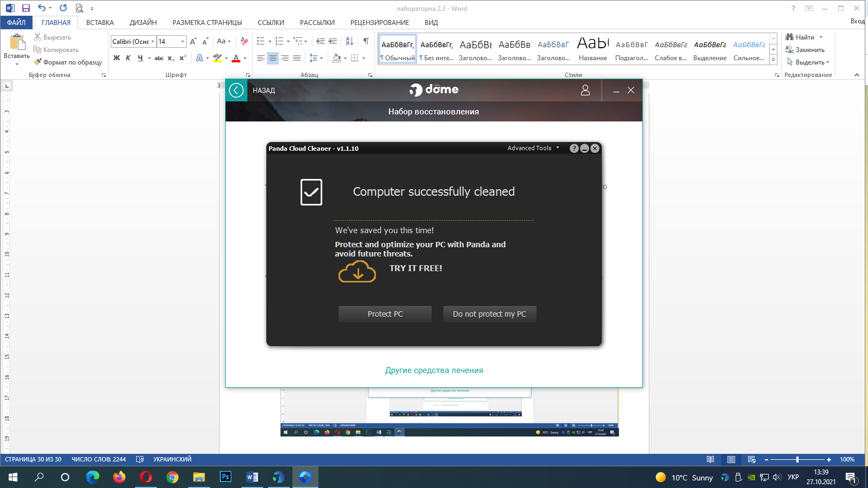Image resolution: width=868 pixels, height=488 pixels.
Task: Select Format Painter (Формат по образцу)
Action: (x=68, y=62)
